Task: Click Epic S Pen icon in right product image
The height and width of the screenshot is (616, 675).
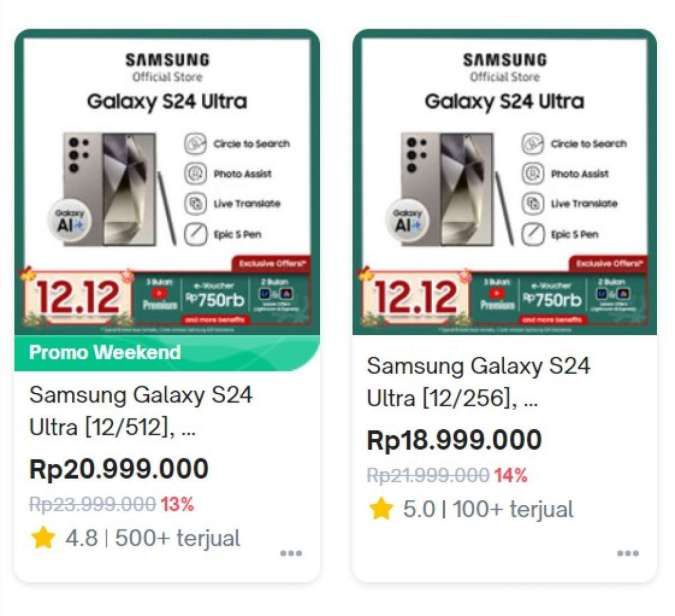Action: click(533, 234)
